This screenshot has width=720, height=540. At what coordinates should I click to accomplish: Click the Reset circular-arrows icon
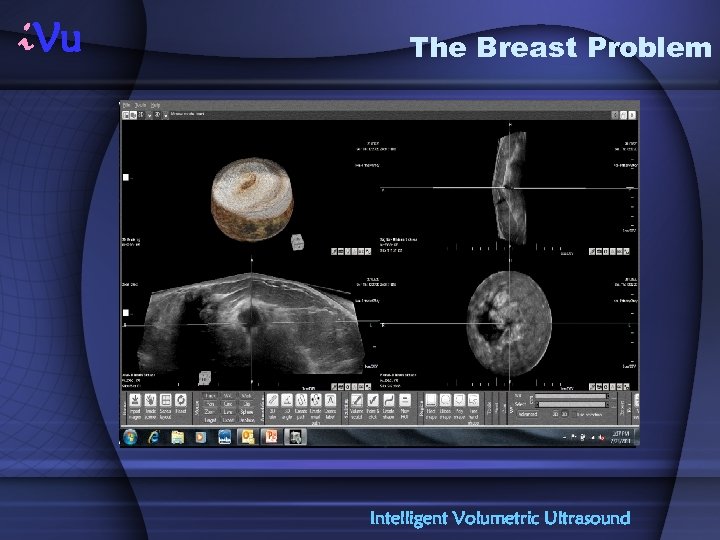click(x=181, y=400)
